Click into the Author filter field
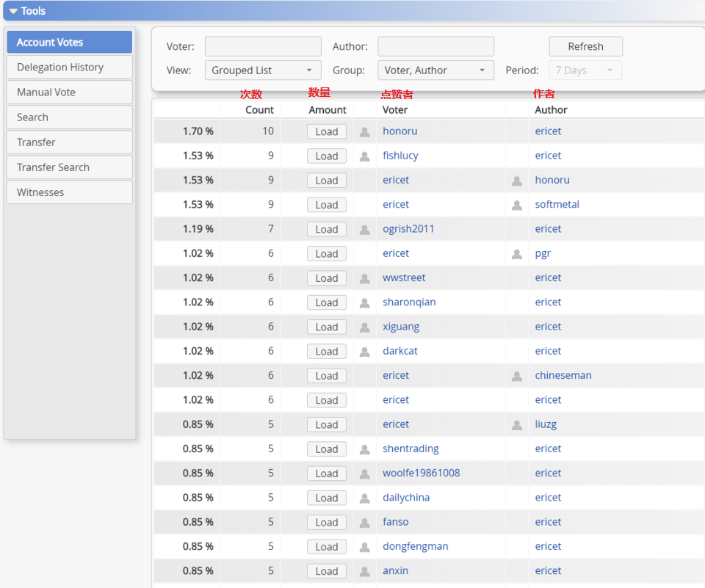Screen dimensions: 705x588 click(x=435, y=46)
